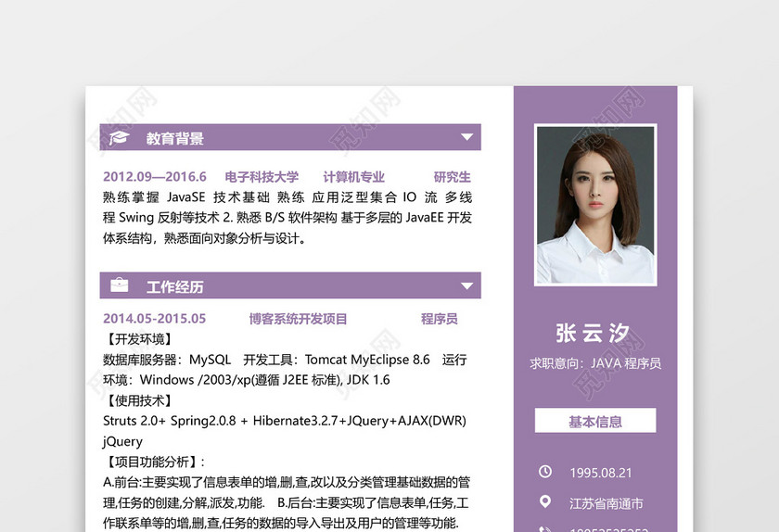Click the 教育背景 heading text
The height and width of the screenshot is (532, 779).
[175, 138]
